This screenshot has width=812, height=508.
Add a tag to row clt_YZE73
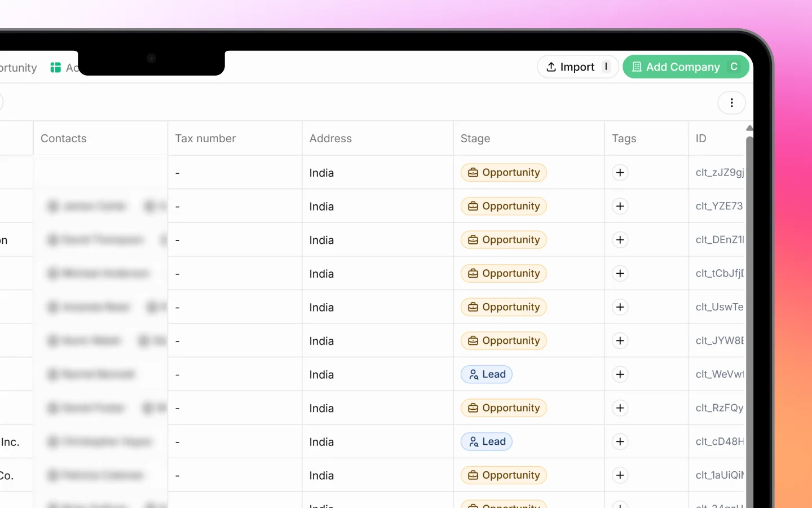[x=620, y=206]
